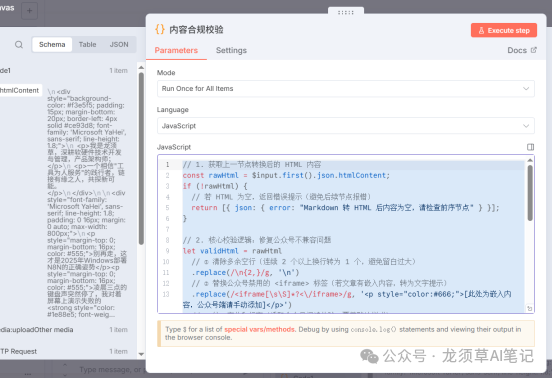Click the code editor scroll up arrow
This screenshot has width=552, height=378.
(x=530, y=160)
